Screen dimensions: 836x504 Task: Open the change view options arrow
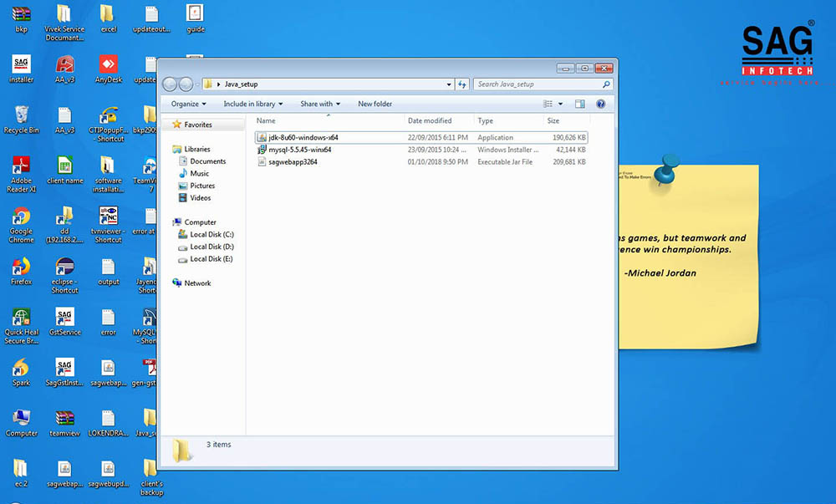[560, 104]
